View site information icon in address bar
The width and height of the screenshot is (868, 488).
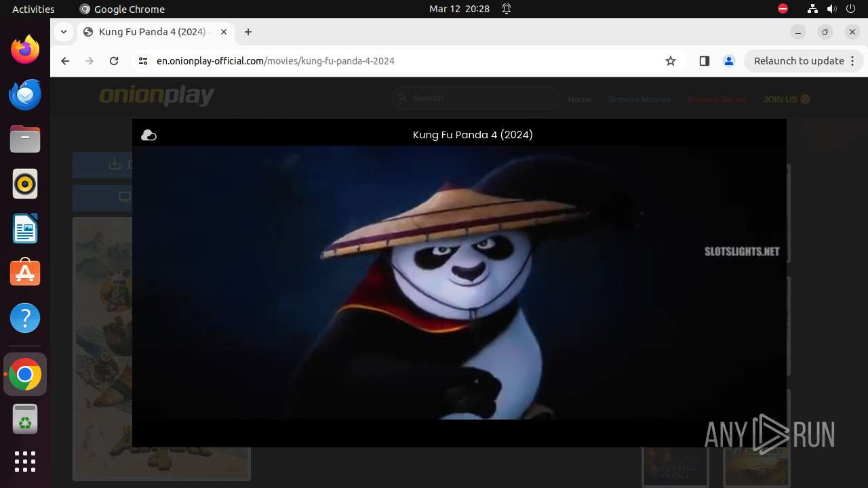(142, 61)
